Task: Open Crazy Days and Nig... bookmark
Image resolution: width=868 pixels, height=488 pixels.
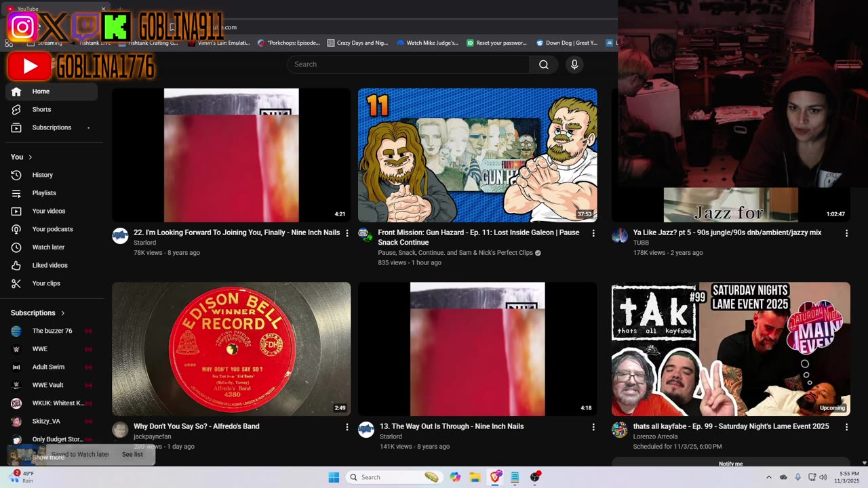Action: tap(357, 43)
